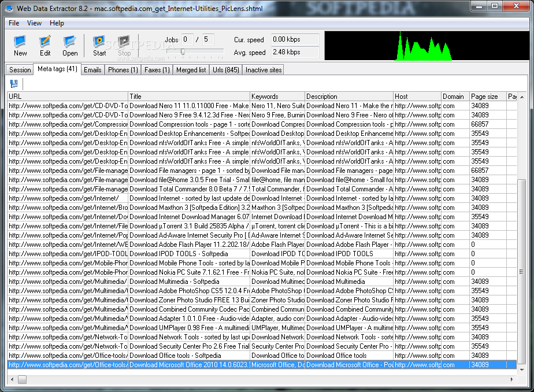
Task: Open the Help menu
Action: (x=57, y=23)
